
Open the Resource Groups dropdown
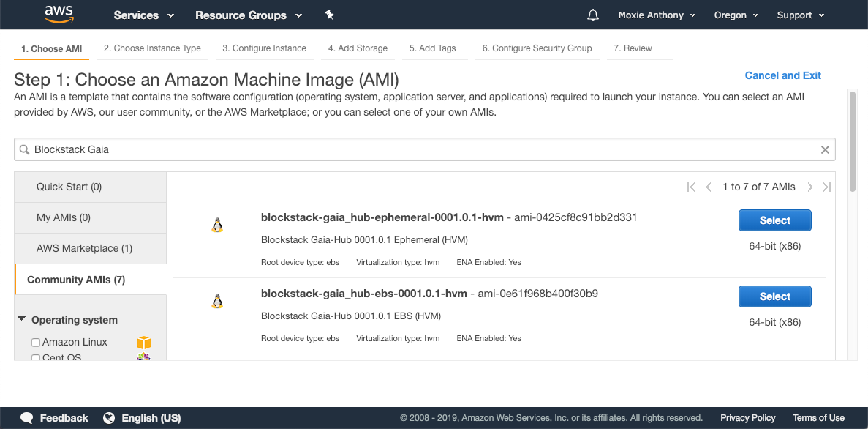(x=249, y=15)
